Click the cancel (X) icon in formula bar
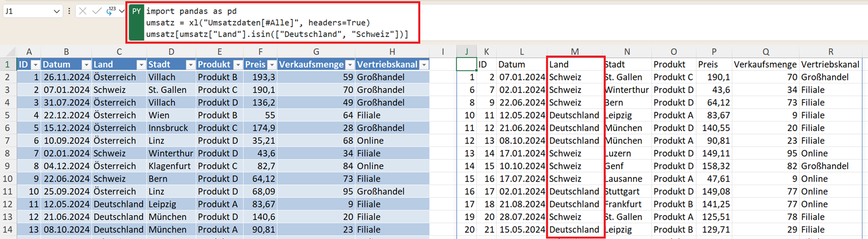 click(x=83, y=11)
